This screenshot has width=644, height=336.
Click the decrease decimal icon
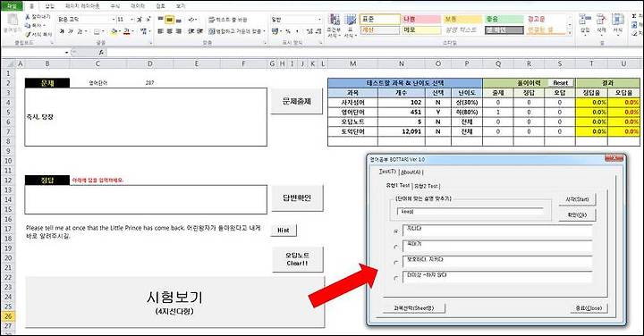[318, 31]
